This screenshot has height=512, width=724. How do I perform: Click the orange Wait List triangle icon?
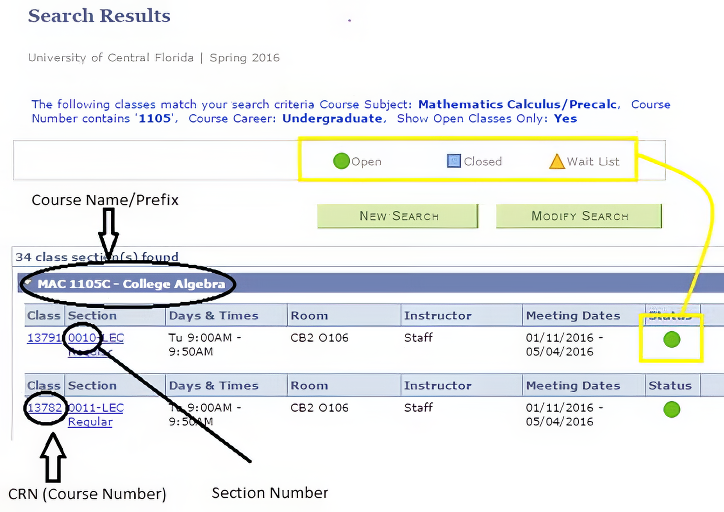click(x=557, y=161)
